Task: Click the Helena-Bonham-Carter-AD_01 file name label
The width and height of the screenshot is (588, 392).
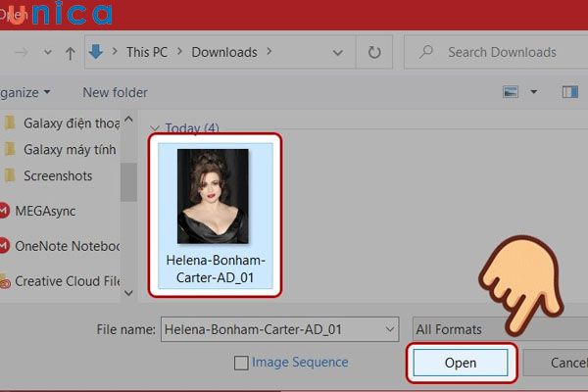Action: pyautogui.click(x=216, y=269)
